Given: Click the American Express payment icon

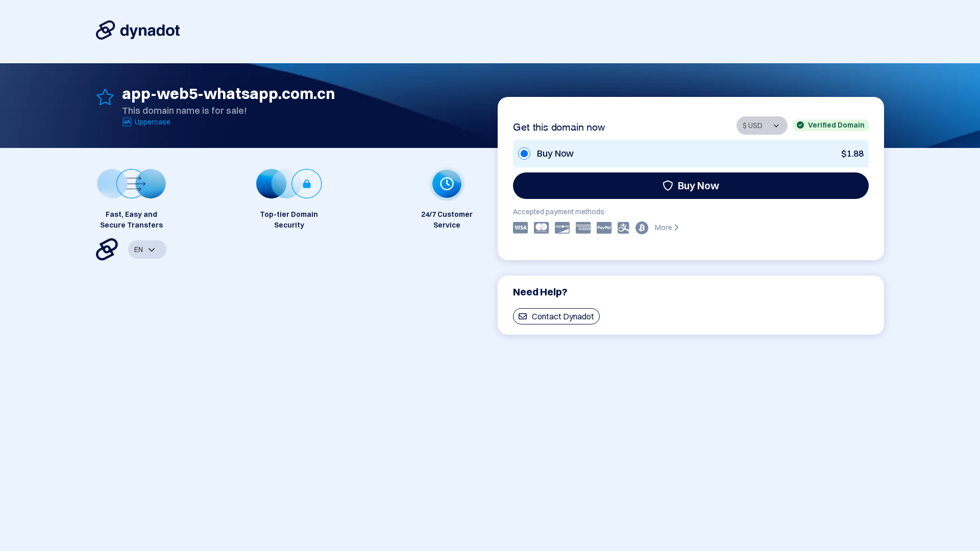Looking at the screenshot, I should click(583, 228).
